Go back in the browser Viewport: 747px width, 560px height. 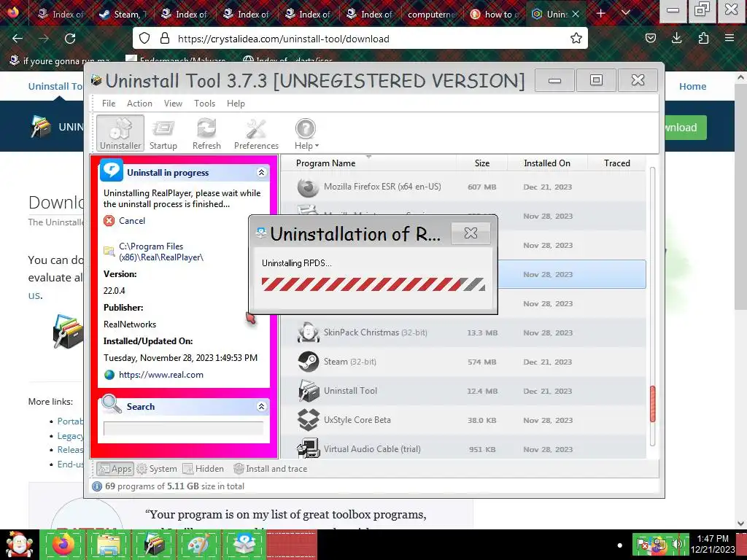tap(18, 38)
